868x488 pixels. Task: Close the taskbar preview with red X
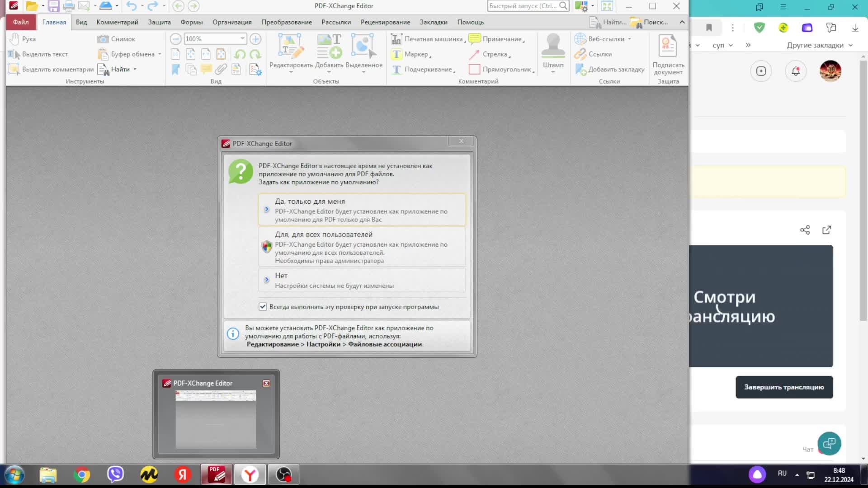(x=266, y=383)
